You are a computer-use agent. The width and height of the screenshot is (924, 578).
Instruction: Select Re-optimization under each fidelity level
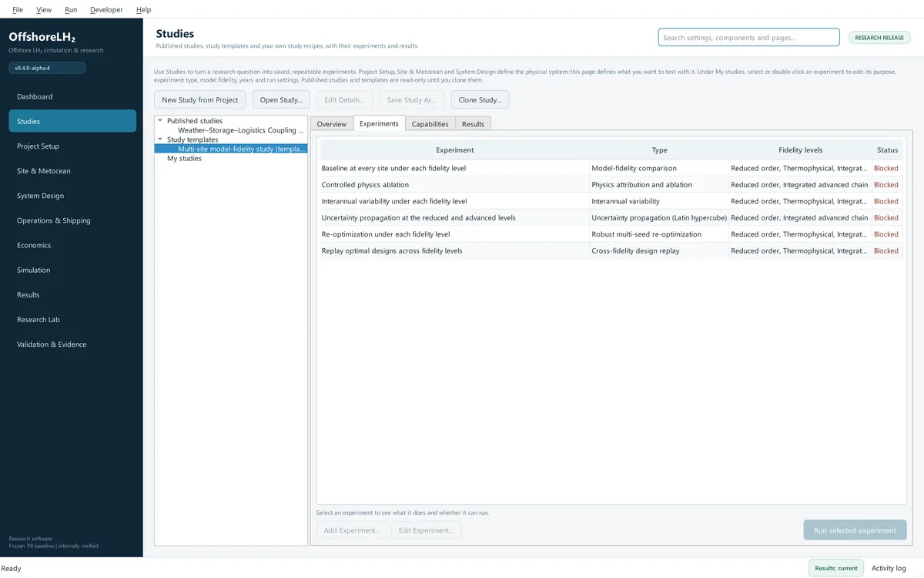tap(611, 234)
